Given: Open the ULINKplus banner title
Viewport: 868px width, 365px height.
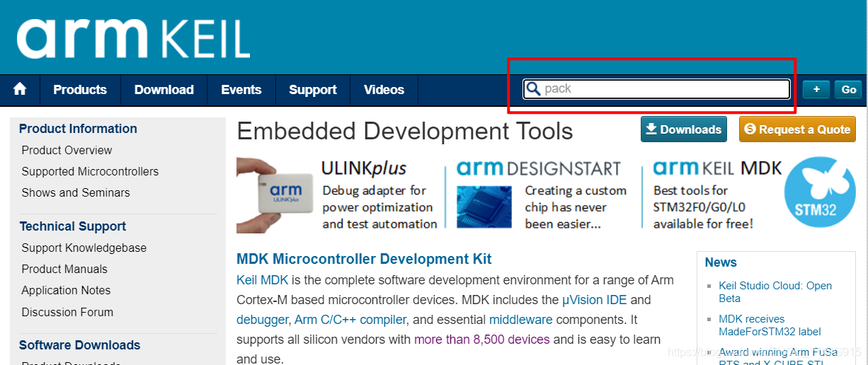Looking at the screenshot, I should (364, 168).
